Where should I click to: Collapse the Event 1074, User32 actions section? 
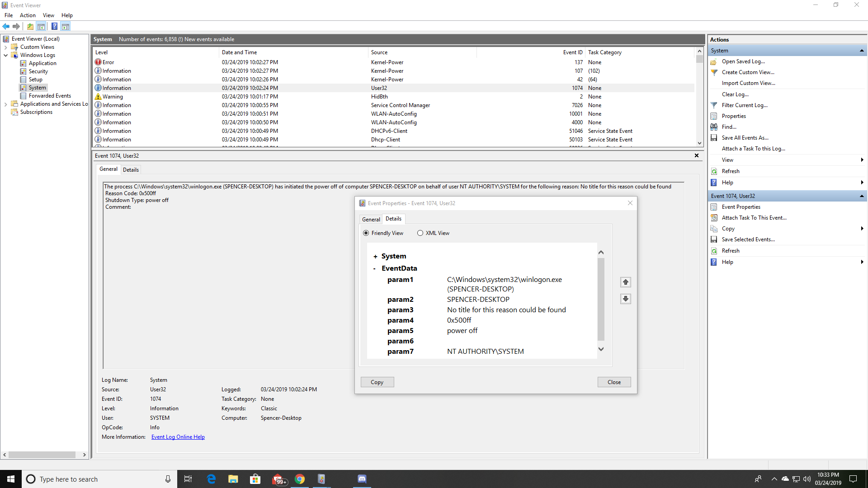(x=862, y=196)
